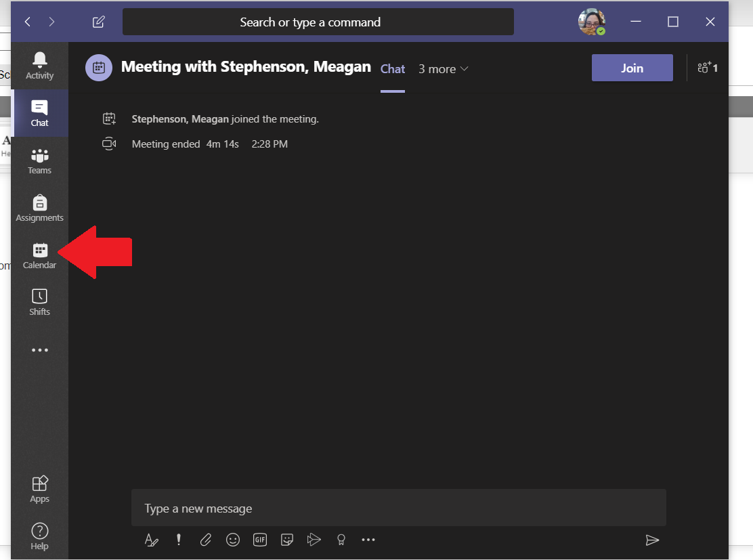The width and height of the screenshot is (753, 560).
Task: Go back with the back arrow
Action: pyautogui.click(x=28, y=22)
